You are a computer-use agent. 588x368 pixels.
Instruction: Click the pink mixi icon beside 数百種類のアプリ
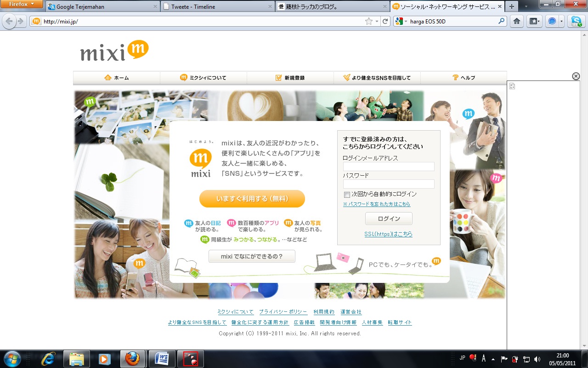click(x=231, y=223)
